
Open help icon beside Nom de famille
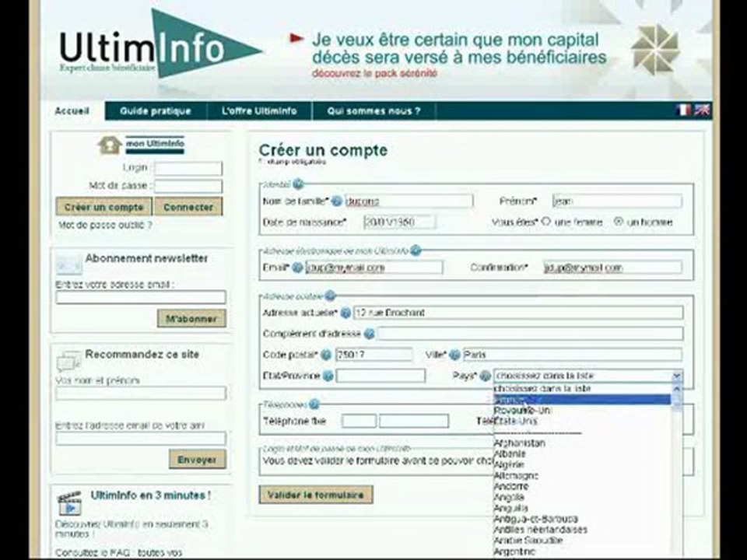336,201
